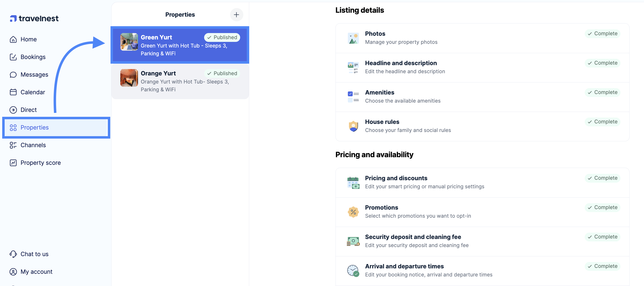Click the Photos picture icon

tap(353, 38)
